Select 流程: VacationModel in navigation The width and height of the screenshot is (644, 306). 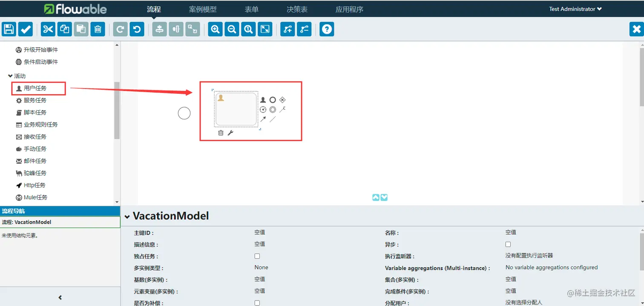pos(60,222)
